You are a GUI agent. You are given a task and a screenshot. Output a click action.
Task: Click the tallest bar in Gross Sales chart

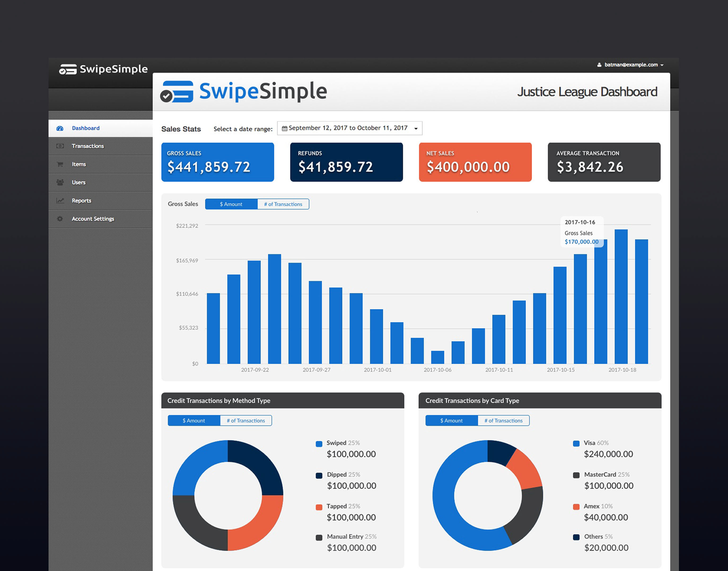[x=621, y=297]
